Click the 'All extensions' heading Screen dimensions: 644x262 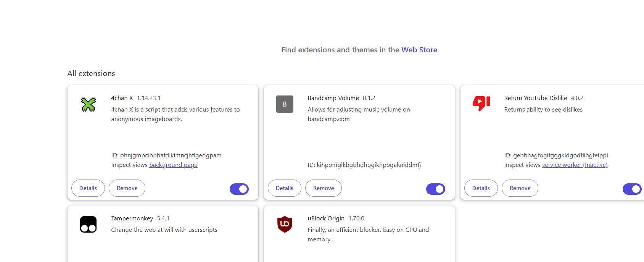tap(91, 73)
